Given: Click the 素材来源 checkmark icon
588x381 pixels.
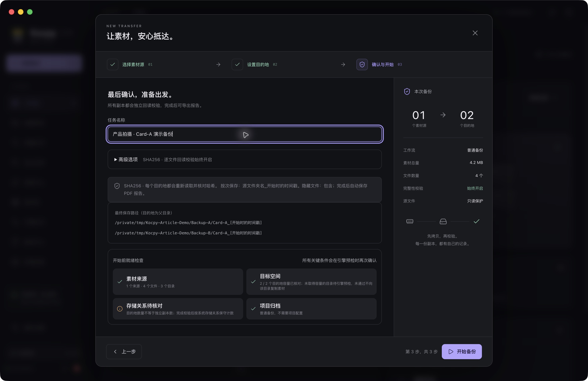Looking at the screenshot, I should point(120,282).
